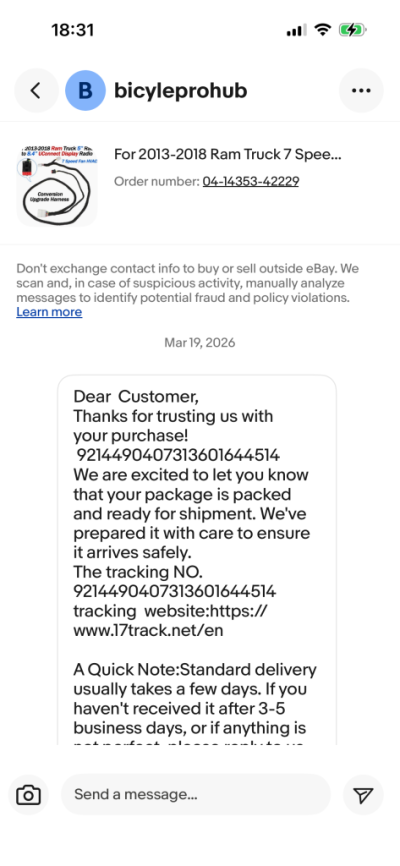
Task: Open the bicyleprohub seller name
Action: pyautogui.click(x=180, y=91)
